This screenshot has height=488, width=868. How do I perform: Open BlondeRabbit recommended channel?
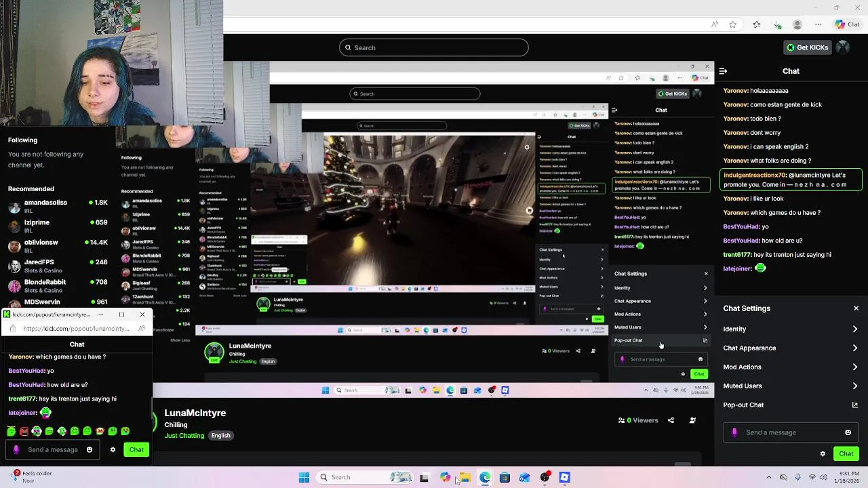(58, 285)
